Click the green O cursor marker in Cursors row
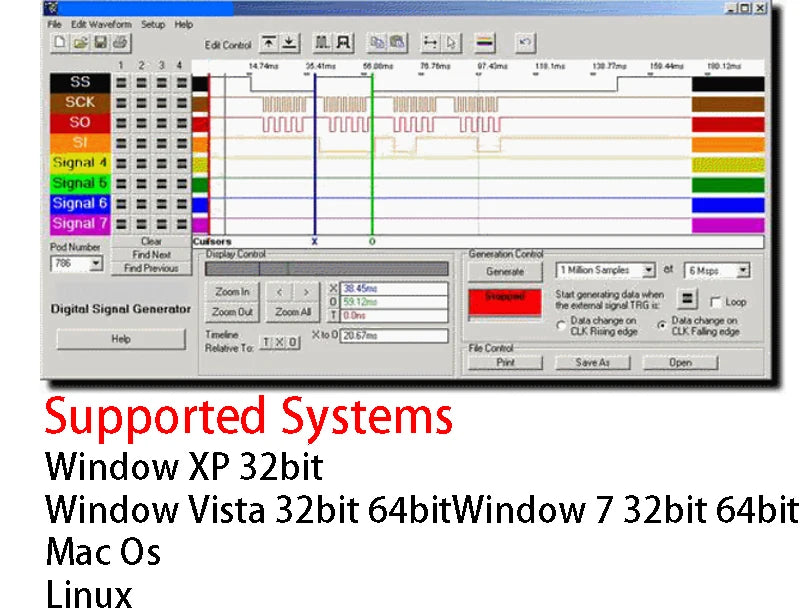This screenshot has height=612, width=800. (x=372, y=242)
